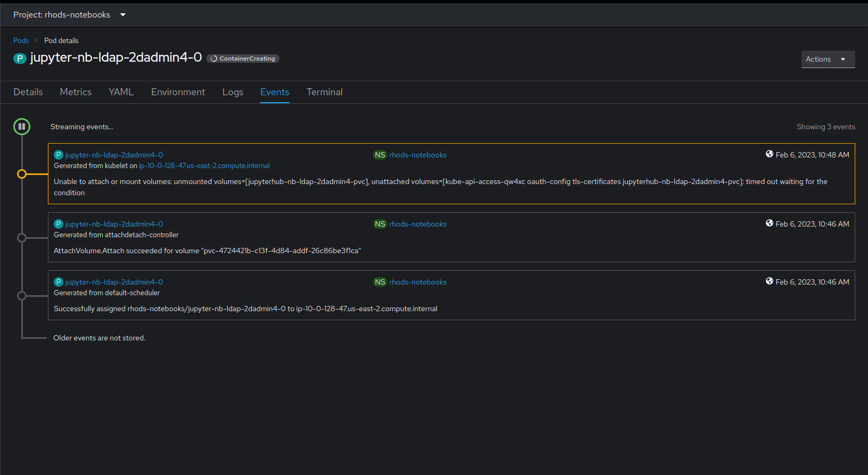Click jupyter-nb-ldap-2dadmin4-0 link in scheduler event
Viewport: 868px width, 475px height.
[114, 282]
